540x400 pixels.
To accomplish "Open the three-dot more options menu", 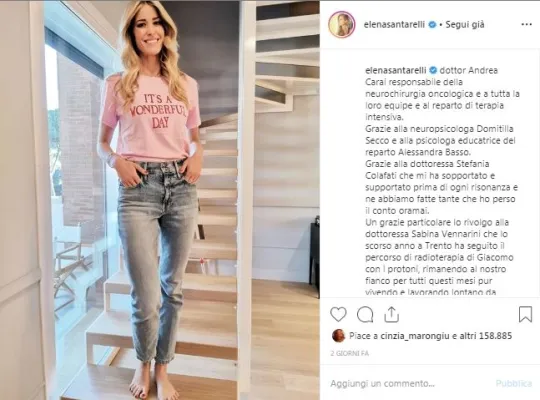I will coord(527,24).
